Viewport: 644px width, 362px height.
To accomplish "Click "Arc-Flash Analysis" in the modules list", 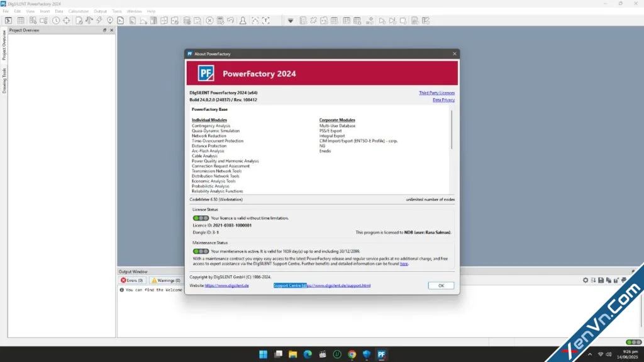I will pyautogui.click(x=208, y=151).
